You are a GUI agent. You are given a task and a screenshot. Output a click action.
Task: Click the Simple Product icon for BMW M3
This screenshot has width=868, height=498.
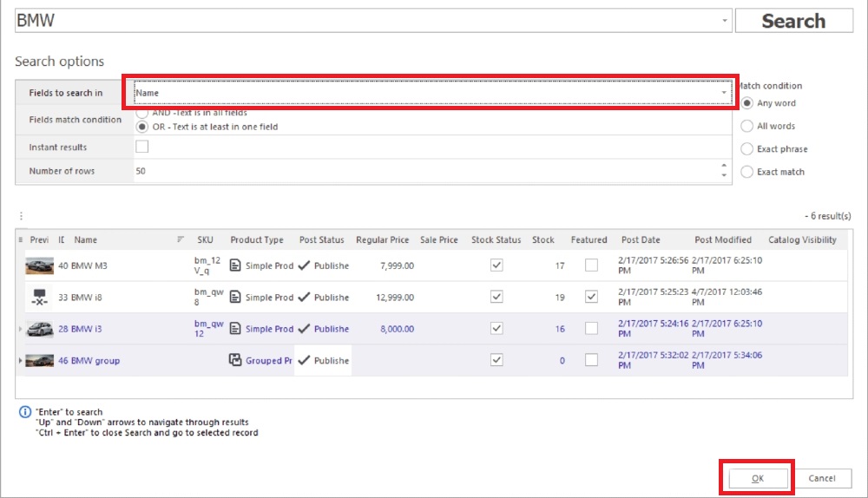click(235, 265)
